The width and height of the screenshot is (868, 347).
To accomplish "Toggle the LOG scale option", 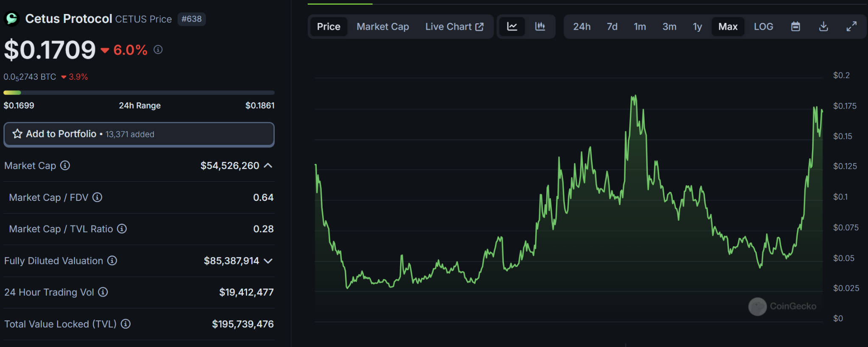I will click(x=763, y=27).
